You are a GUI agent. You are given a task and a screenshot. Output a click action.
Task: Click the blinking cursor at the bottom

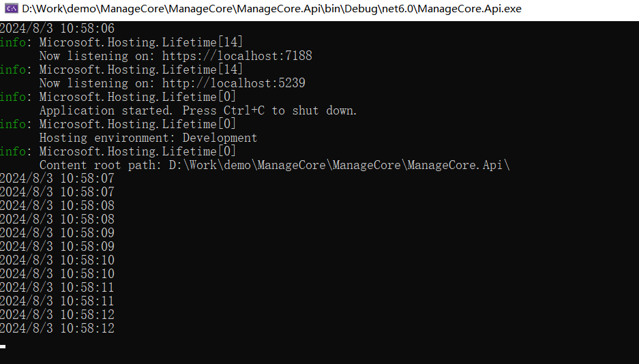pyautogui.click(x=3, y=346)
